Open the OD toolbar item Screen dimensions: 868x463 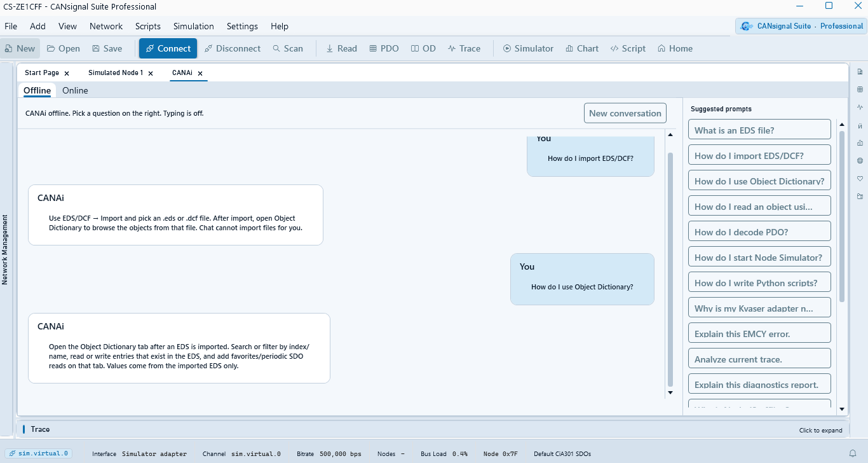click(423, 48)
